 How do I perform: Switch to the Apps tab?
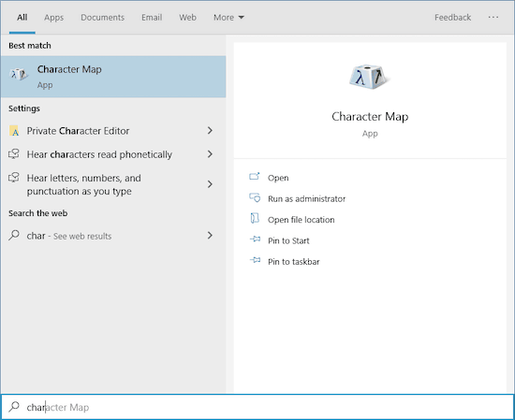pos(54,18)
